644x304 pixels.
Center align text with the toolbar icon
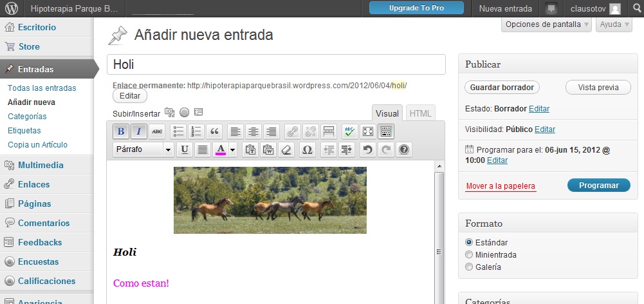point(253,131)
